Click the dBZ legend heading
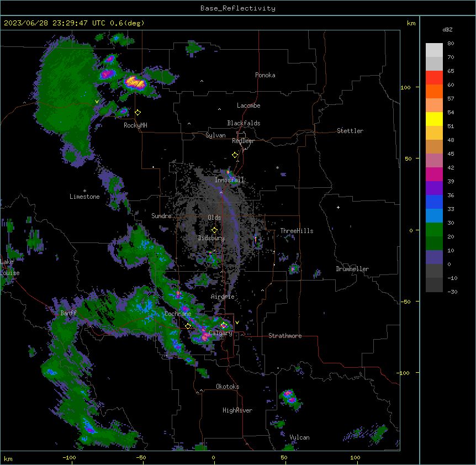This screenshot has height=465, width=476. click(447, 29)
